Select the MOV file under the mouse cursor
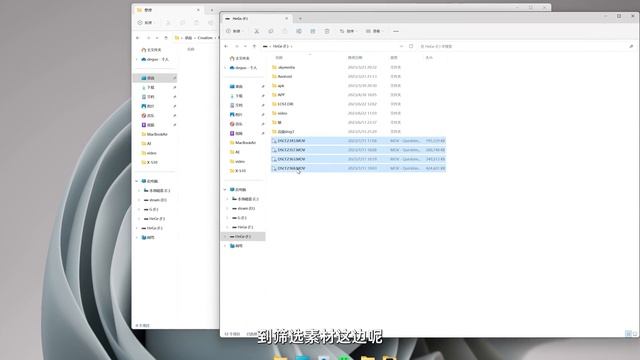 pos(358,168)
